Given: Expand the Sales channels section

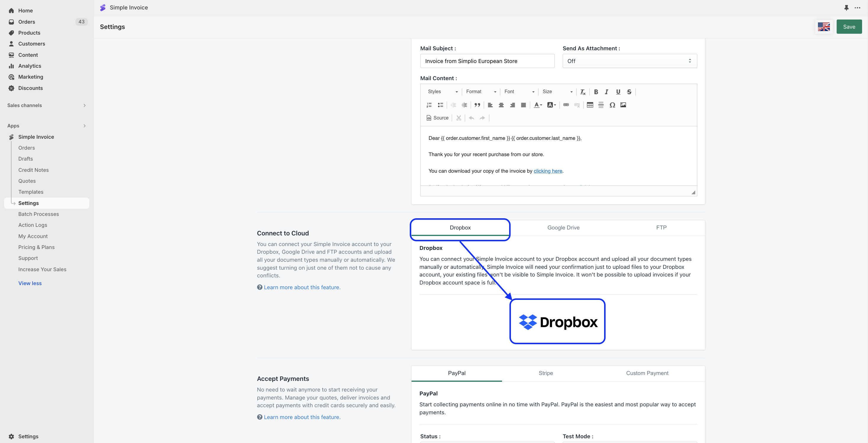Looking at the screenshot, I should tap(84, 106).
